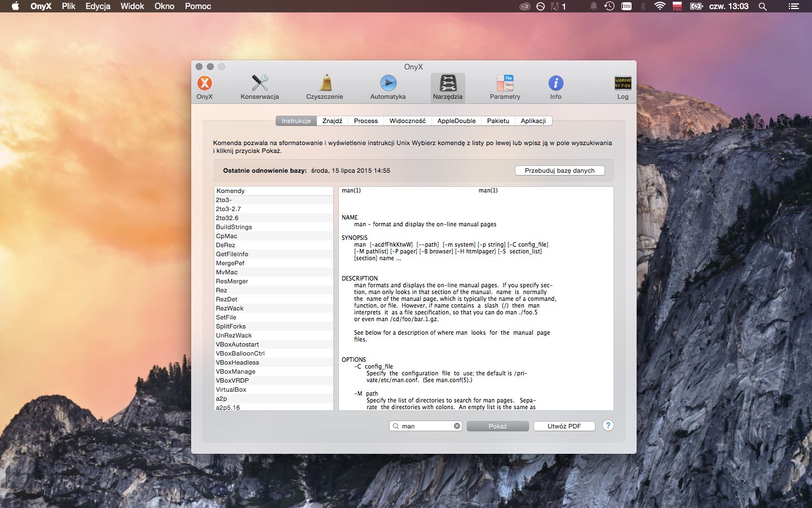Open the Widok menu
The width and height of the screenshot is (812, 508).
click(x=133, y=6)
